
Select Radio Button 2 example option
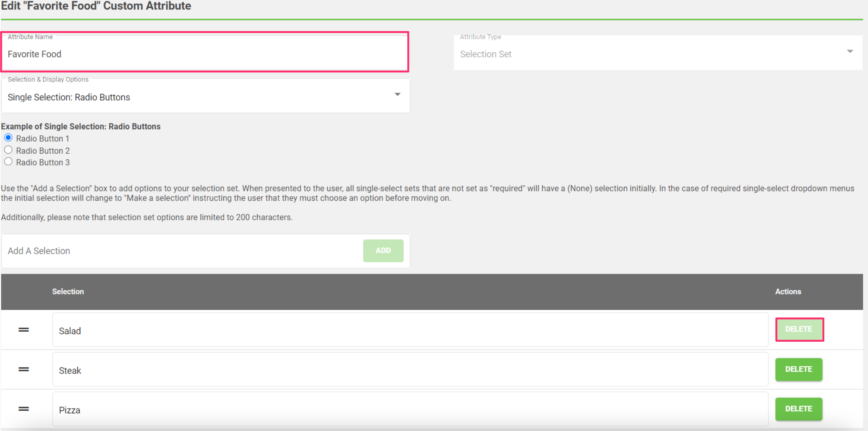(x=9, y=150)
